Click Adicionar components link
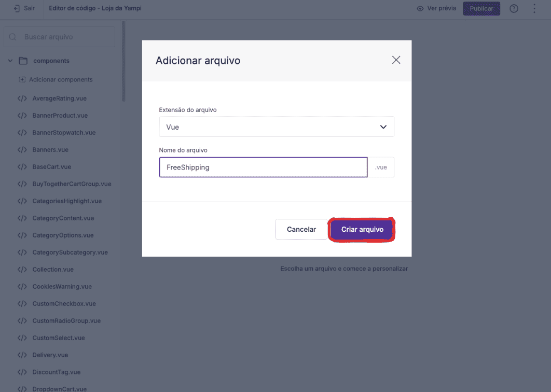The height and width of the screenshot is (392, 551). click(x=61, y=80)
